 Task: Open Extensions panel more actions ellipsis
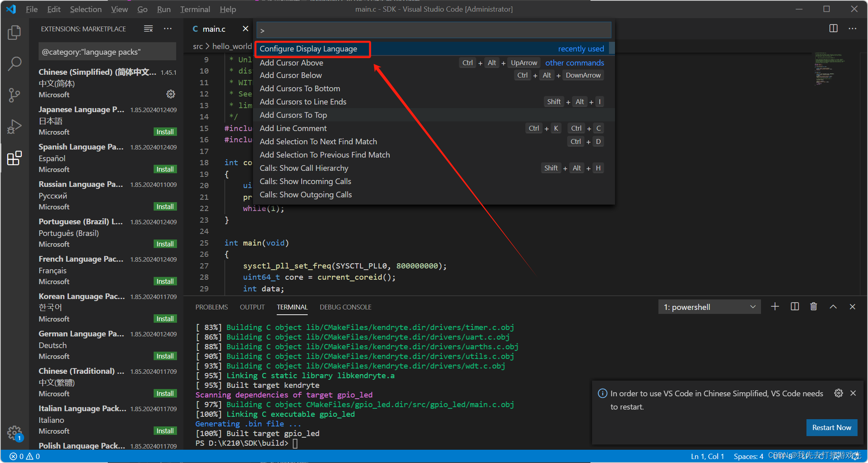pyautogui.click(x=168, y=29)
